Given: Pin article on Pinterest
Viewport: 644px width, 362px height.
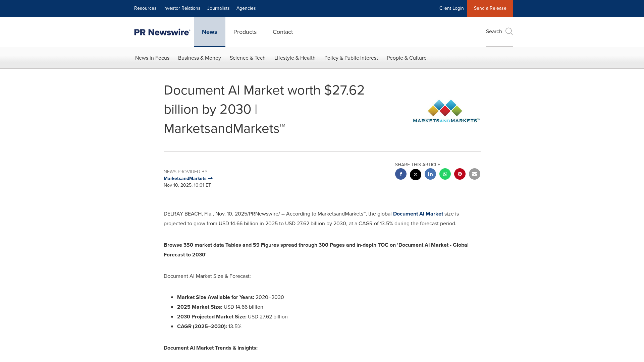Looking at the screenshot, I should [460, 174].
